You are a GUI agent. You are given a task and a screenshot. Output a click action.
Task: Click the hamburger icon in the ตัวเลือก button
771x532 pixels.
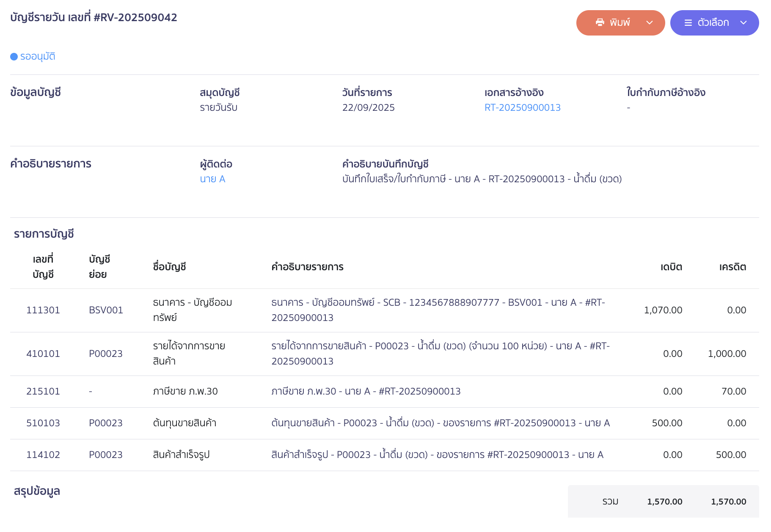688,23
